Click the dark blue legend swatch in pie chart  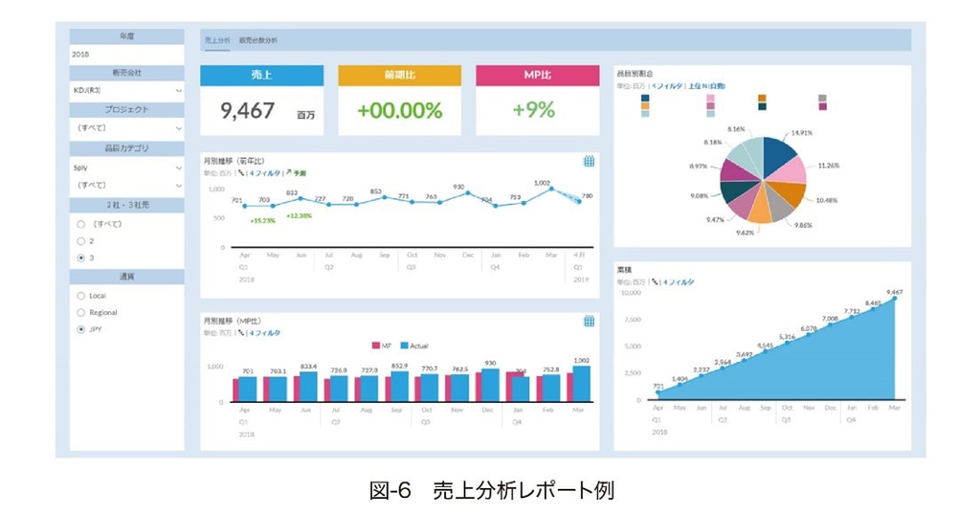point(646,98)
